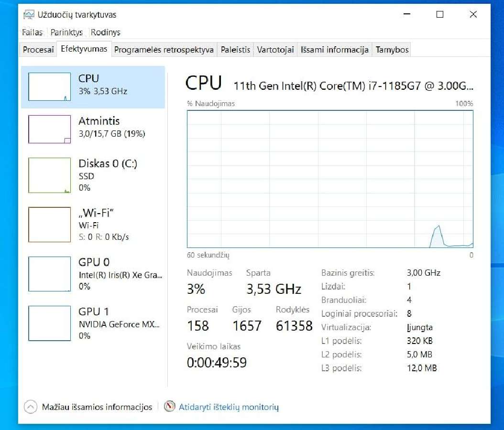Open the Failas menu
Image resolution: width=504 pixels, height=430 pixels.
tap(32, 32)
